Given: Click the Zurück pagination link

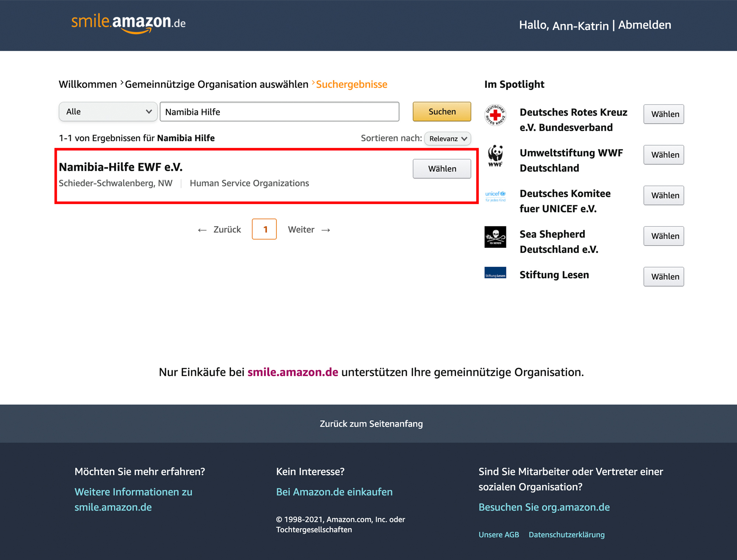Looking at the screenshot, I should [x=219, y=229].
